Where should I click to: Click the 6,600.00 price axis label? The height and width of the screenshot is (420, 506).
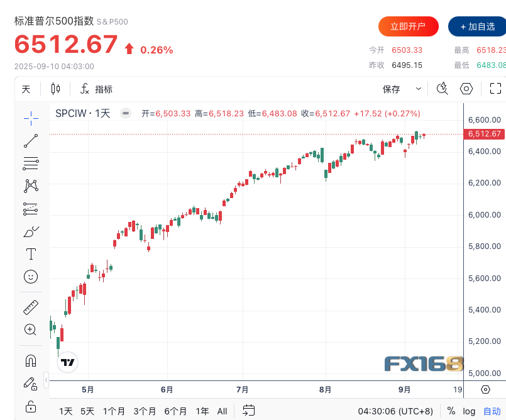tap(485, 120)
